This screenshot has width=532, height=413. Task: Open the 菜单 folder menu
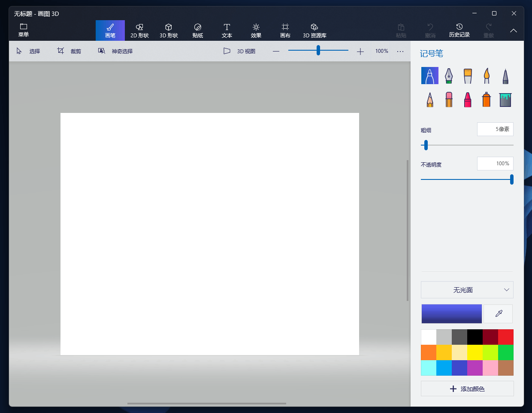pos(24,30)
